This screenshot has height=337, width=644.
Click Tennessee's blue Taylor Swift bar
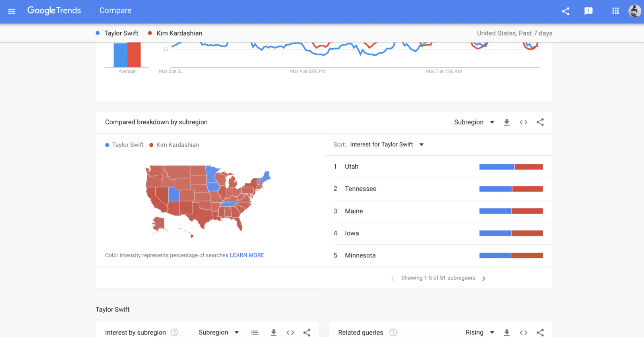(x=495, y=189)
